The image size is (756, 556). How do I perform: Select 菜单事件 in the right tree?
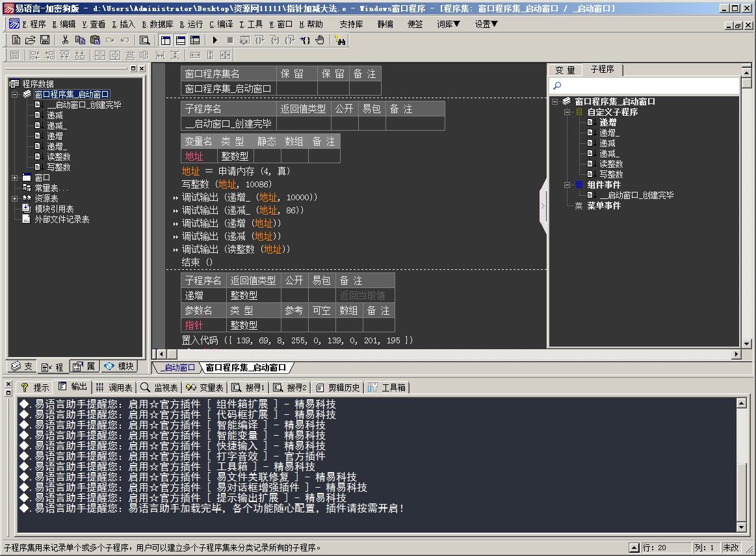click(604, 205)
